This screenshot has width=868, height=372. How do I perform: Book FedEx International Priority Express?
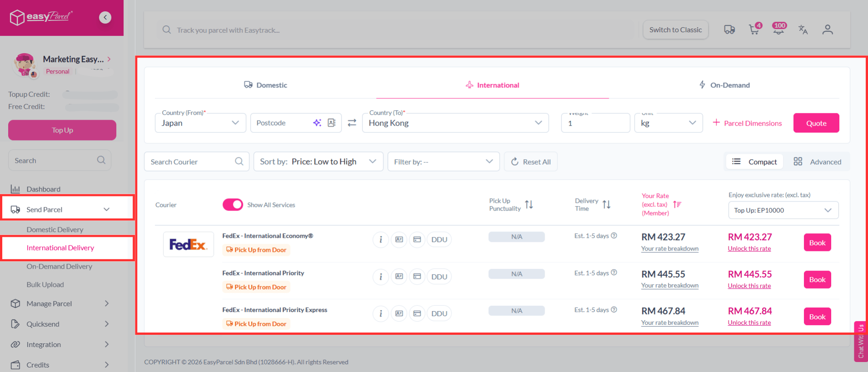[817, 317]
